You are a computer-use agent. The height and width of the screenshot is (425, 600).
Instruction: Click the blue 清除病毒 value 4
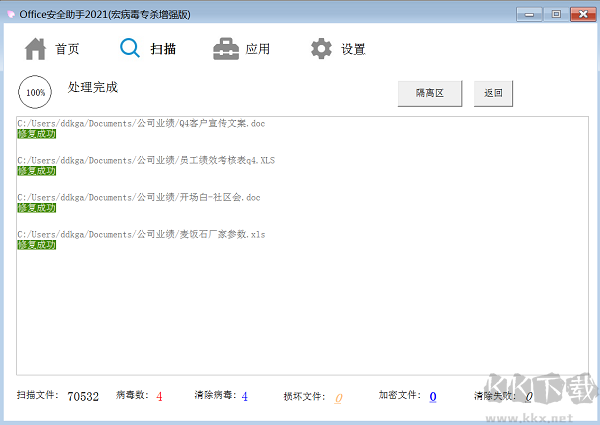tap(245, 396)
